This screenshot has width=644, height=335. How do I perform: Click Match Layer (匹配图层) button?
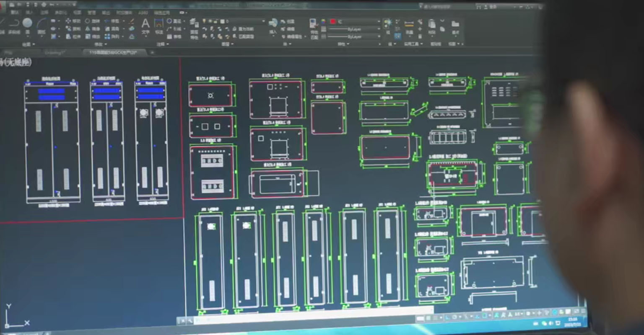[243, 36]
